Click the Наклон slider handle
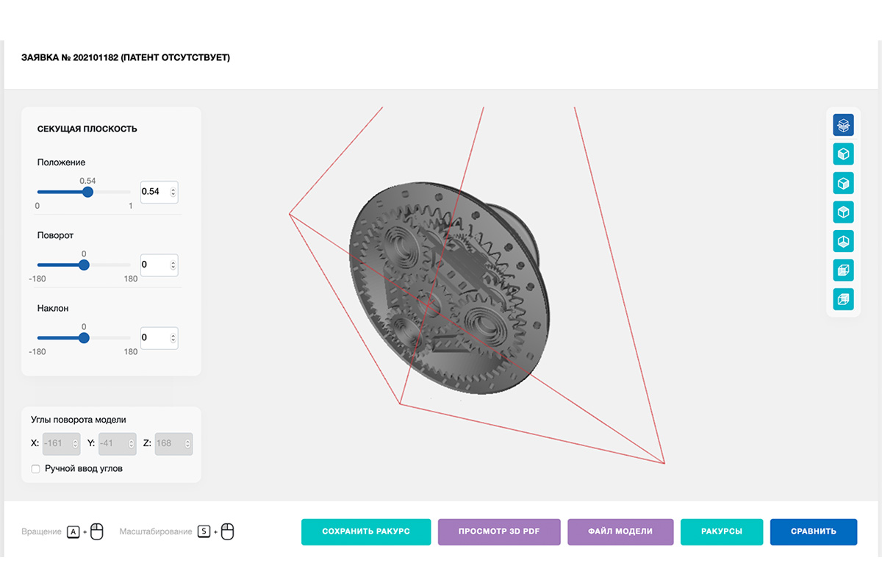Image resolution: width=882 pixels, height=588 pixels. pyautogui.click(x=84, y=337)
